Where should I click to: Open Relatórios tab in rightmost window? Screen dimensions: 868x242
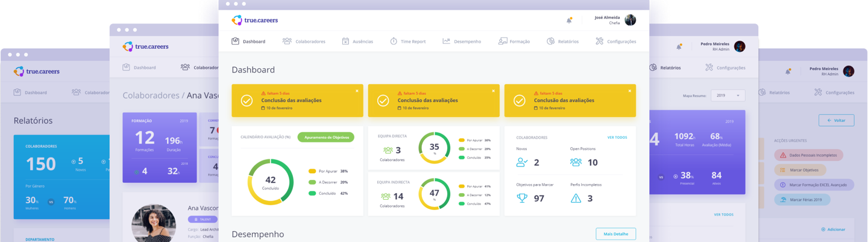tap(773, 92)
